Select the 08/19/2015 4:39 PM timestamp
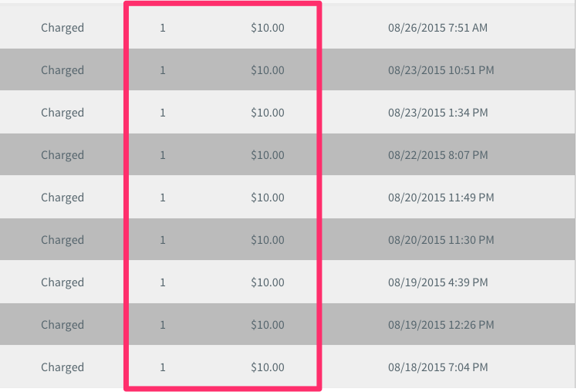This screenshot has height=392, width=581. 438,282
